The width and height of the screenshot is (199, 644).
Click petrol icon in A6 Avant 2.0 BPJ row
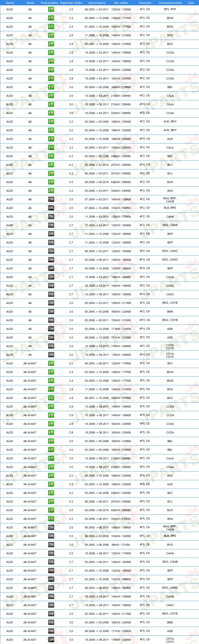51,363
